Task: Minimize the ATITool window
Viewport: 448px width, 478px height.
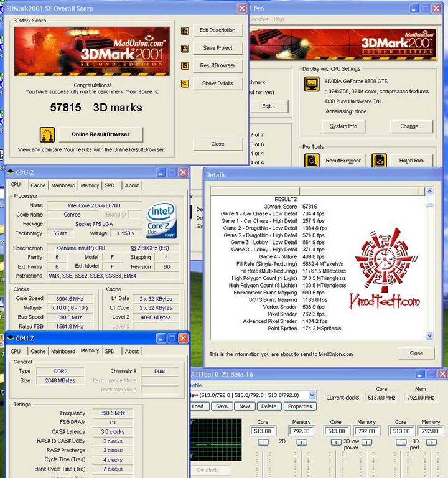Action: click(420, 374)
